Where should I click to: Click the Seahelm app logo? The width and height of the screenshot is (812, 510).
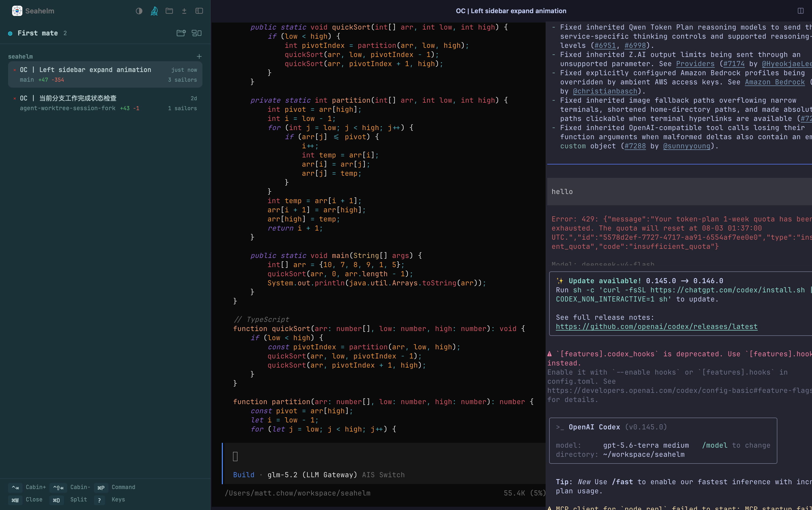[17, 11]
